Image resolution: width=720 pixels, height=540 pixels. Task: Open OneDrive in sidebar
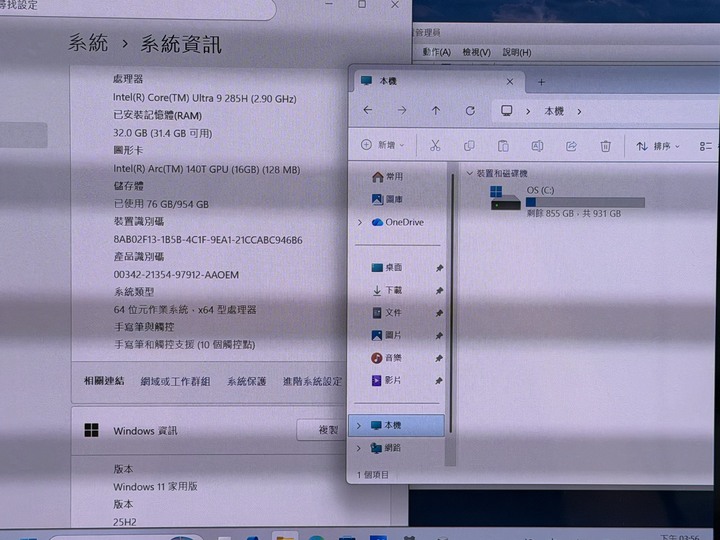[398, 222]
